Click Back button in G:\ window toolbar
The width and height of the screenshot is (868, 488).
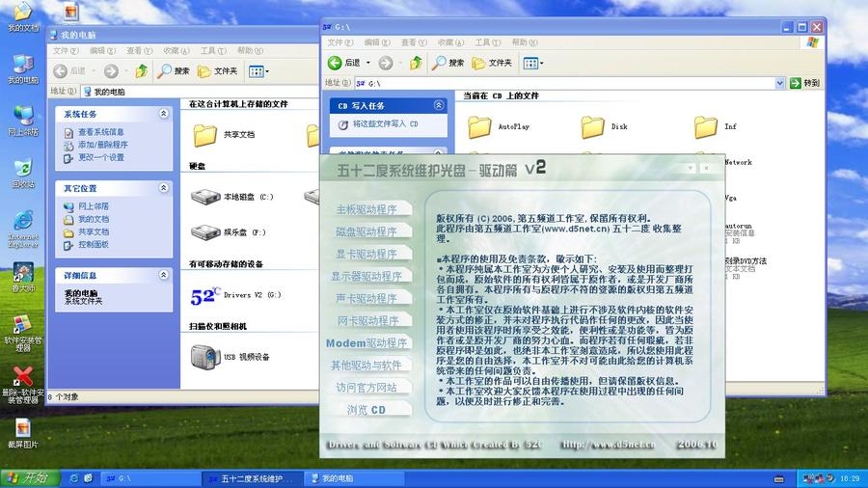point(345,63)
